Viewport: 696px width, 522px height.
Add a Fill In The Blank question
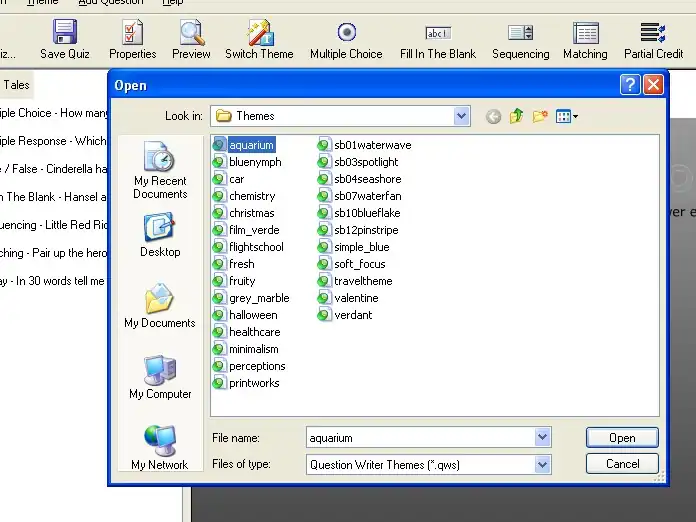pyautogui.click(x=438, y=39)
